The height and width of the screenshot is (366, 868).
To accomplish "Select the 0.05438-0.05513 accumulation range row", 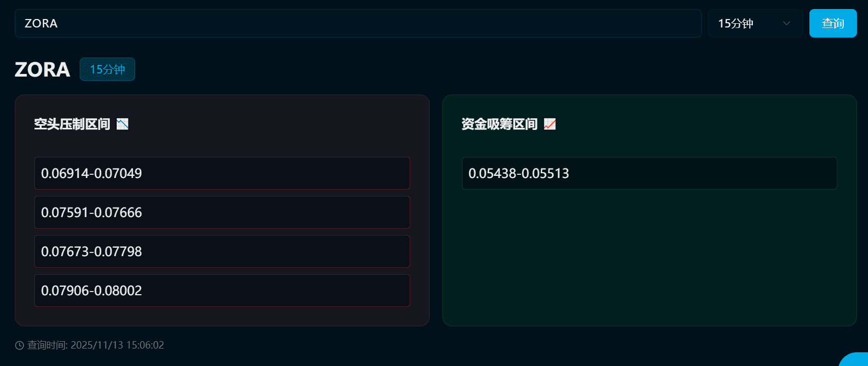I will click(649, 173).
